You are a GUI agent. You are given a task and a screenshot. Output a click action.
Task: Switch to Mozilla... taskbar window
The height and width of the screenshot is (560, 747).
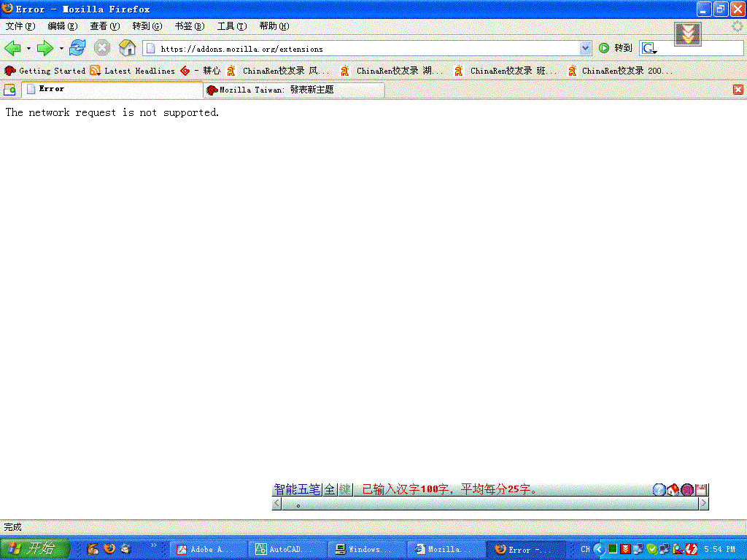[446, 549]
